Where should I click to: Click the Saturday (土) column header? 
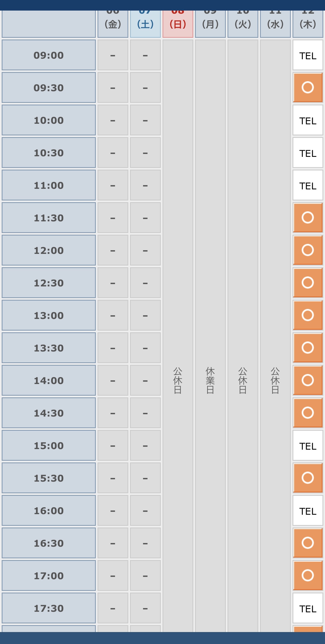click(x=145, y=24)
